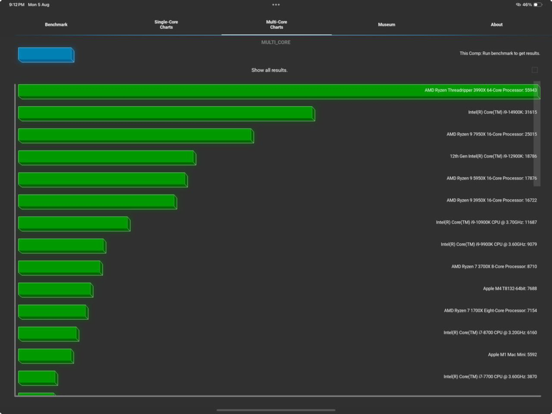Click the i9-9900K result bar
The height and width of the screenshot is (414, 552).
pos(62,246)
